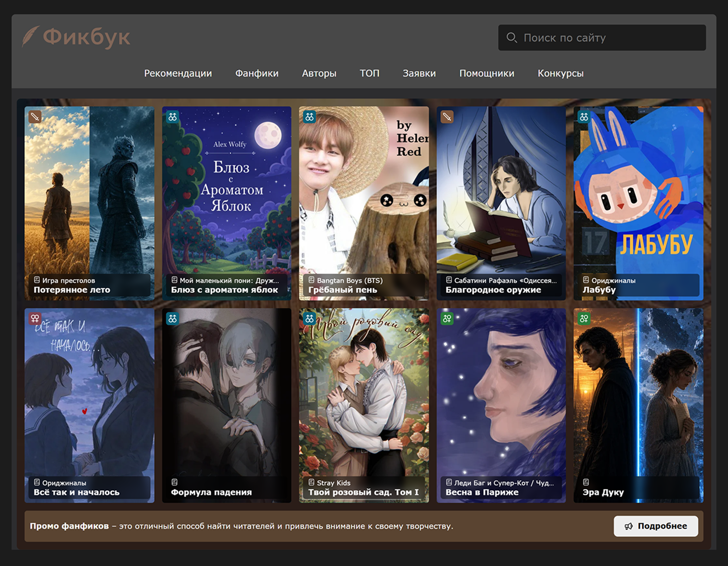
Task: Click the book icon above Эра Дуку
Action: (586, 483)
